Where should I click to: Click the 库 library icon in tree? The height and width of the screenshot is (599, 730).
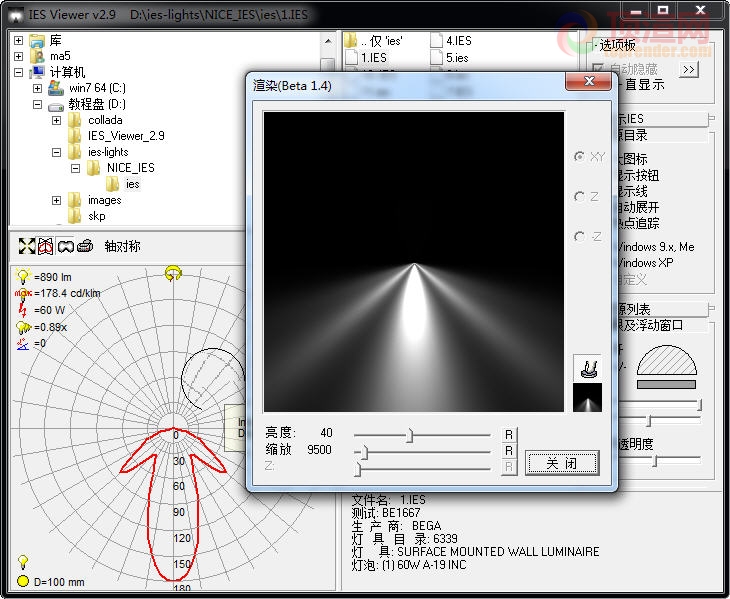37,40
